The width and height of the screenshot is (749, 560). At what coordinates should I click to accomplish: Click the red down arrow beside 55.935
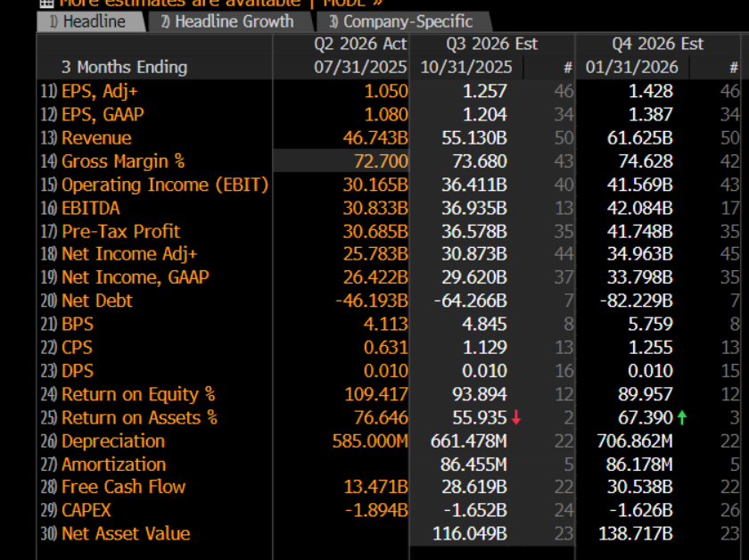[516, 417]
